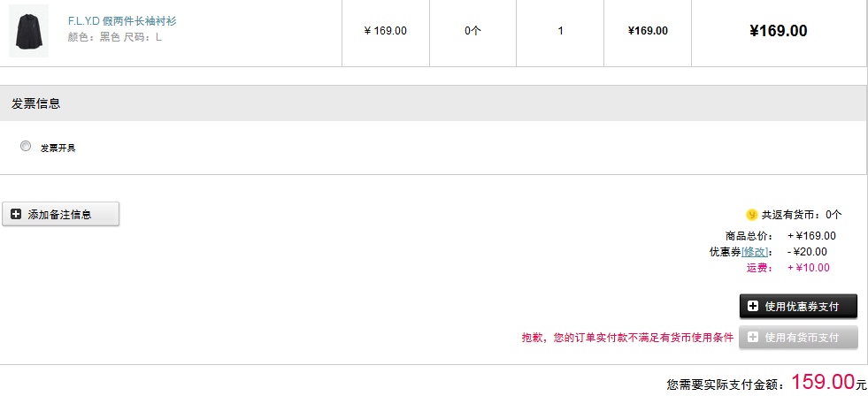Click the quantity value 1
868x396 pixels.
pos(560,31)
